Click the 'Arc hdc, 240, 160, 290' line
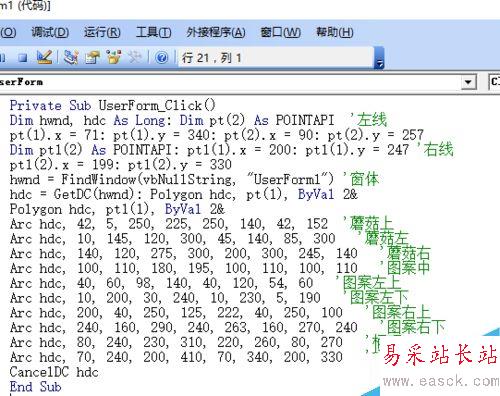500x396 pixels. tap(184, 327)
